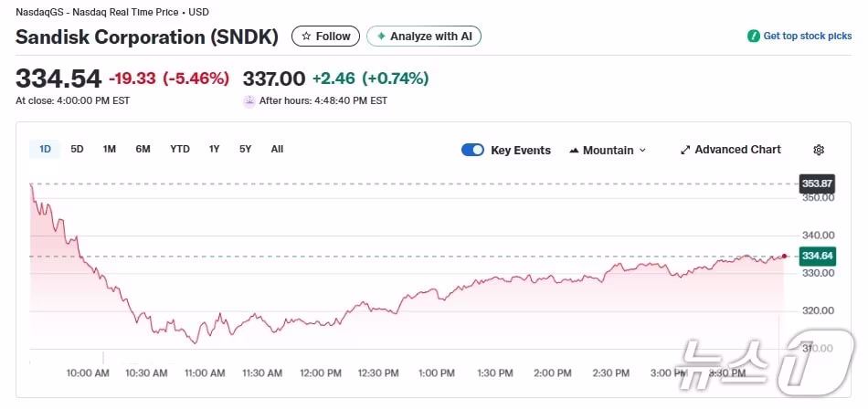The image size is (868, 409).
Task: Show All time price history
Action: tap(277, 149)
